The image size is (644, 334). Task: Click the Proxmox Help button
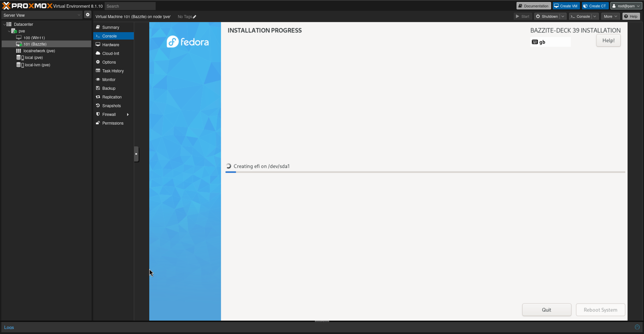[631, 16]
